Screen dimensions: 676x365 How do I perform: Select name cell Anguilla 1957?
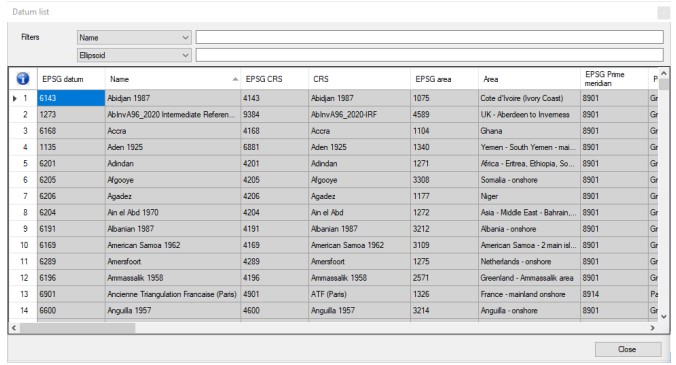(x=173, y=311)
